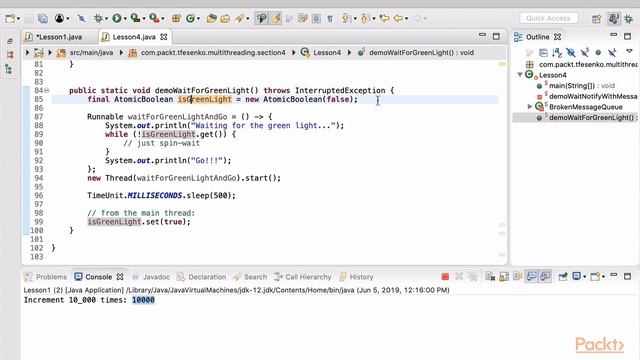
Task: Click the Quick Access search field
Action: point(548,18)
